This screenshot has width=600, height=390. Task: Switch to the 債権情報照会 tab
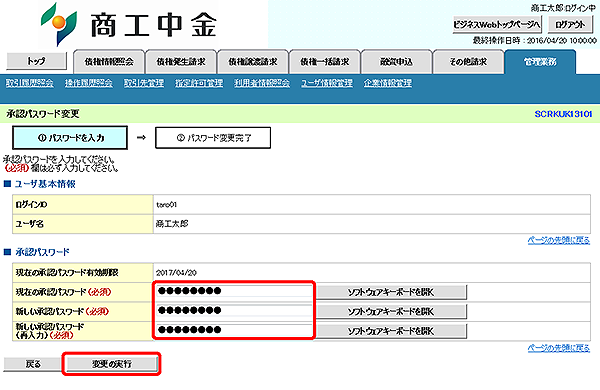tap(109, 62)
